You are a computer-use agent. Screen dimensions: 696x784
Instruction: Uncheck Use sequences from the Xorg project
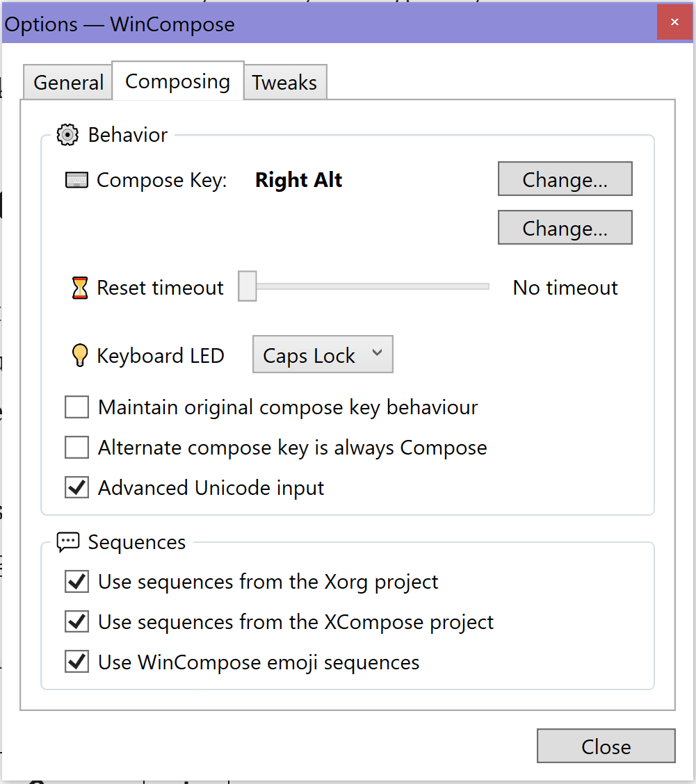[76, 582]
